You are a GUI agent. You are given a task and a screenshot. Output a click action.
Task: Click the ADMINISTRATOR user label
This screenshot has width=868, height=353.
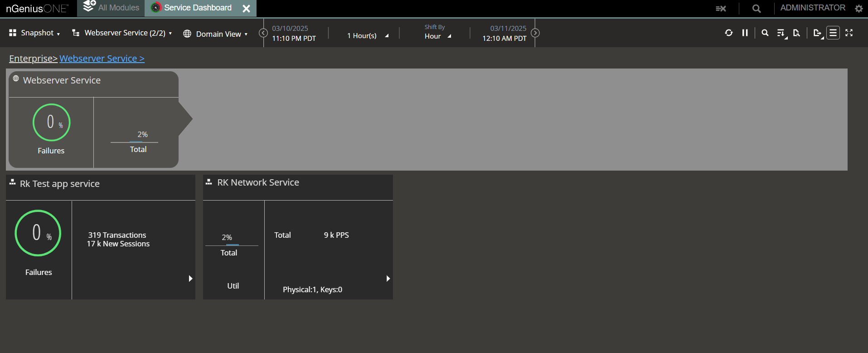click(813, 8)
